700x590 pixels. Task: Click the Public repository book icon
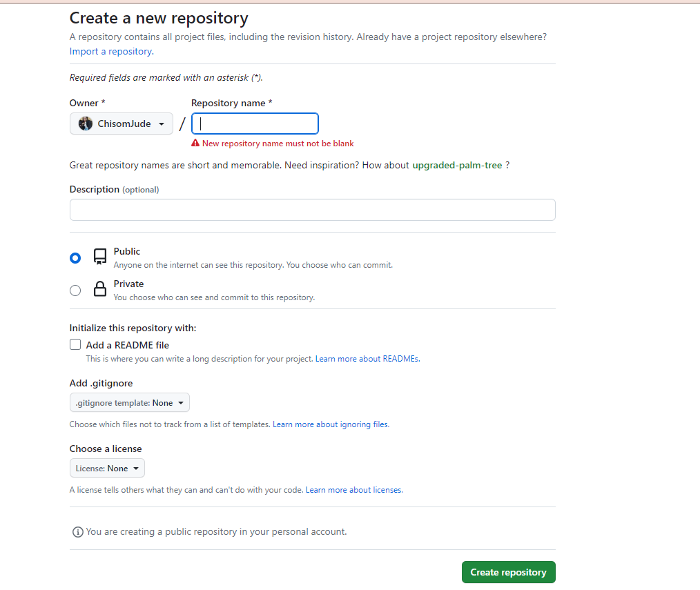(100, 257)
